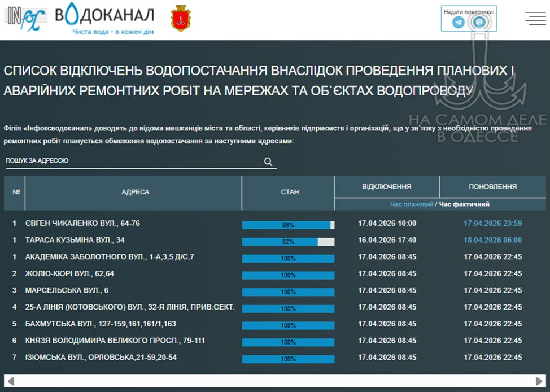Sort by the АДРЕСА column header
Image resolution: width=550 pixels, height=392 pixels.
[x=135, y=192]
